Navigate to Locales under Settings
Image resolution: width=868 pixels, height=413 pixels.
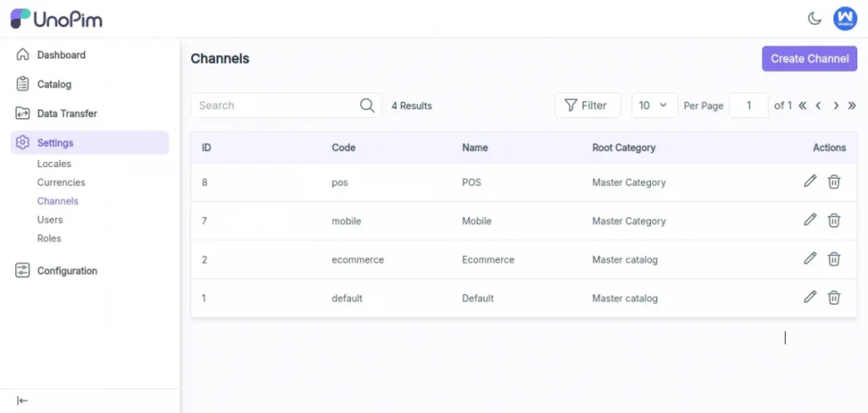[54, 164]
